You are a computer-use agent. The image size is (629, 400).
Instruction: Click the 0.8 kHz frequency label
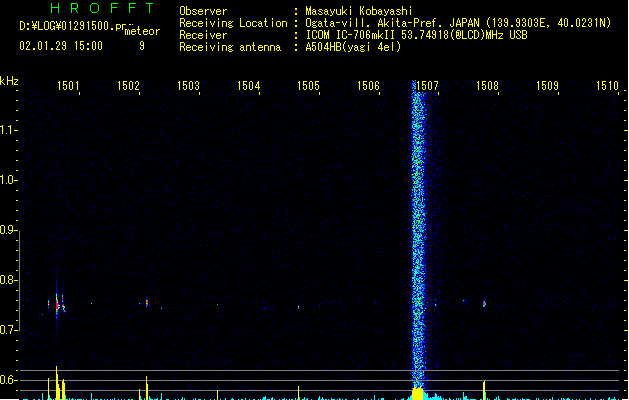tap(8, 280)
